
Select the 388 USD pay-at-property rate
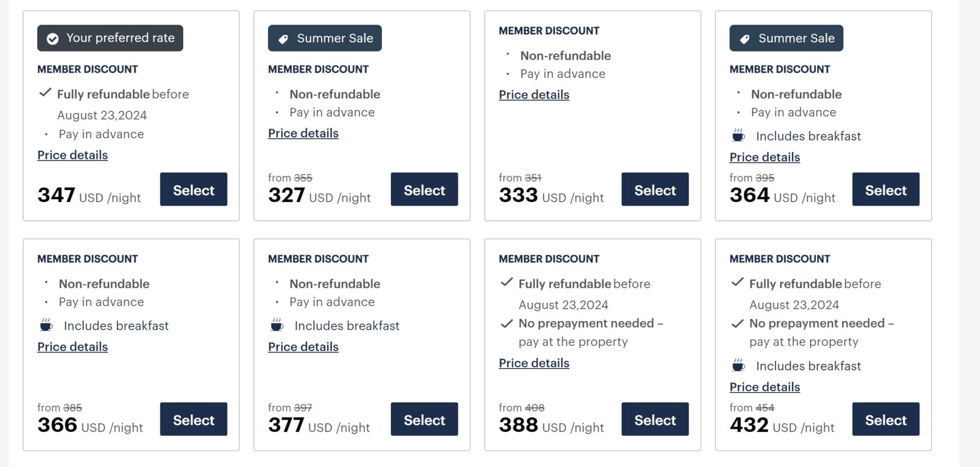coord(655,419)
